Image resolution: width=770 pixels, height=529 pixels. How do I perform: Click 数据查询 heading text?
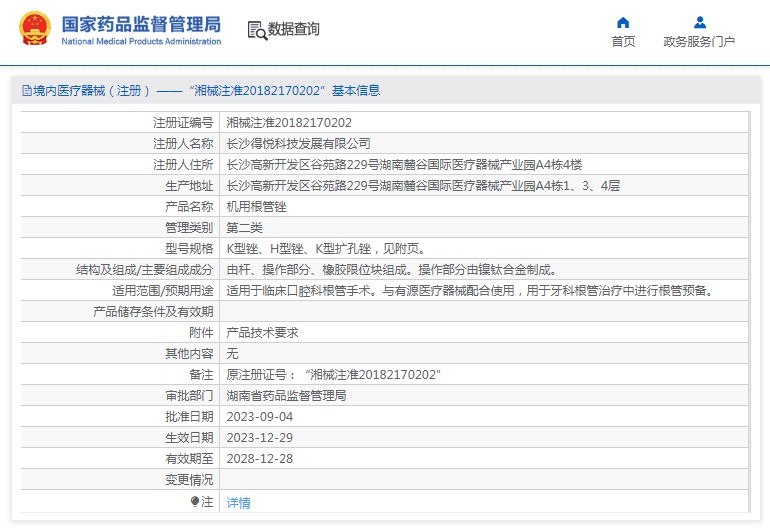[294, 29]
